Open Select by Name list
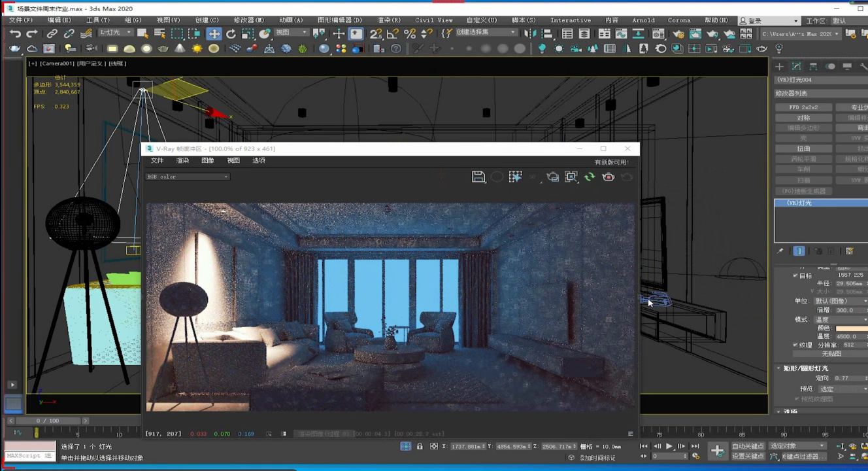The image size is (868, 471). click(x=159, y=34)
